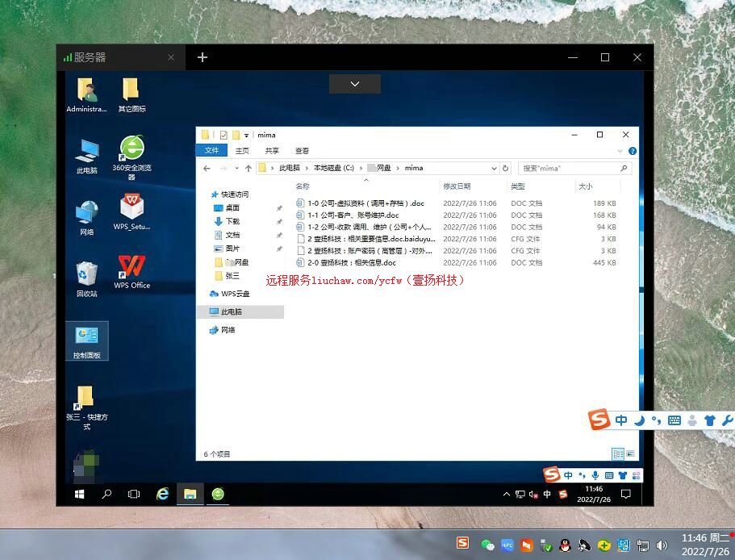Screen dimensions: 735x560
Task: Open the Sogou soft keyboard from the input toolbar
Action: tap(673, 420)
